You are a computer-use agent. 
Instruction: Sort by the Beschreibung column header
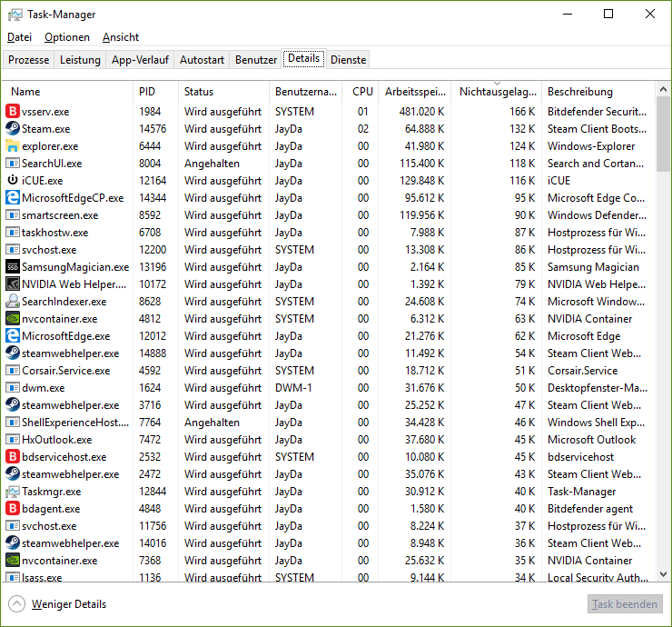pos(598,92)
